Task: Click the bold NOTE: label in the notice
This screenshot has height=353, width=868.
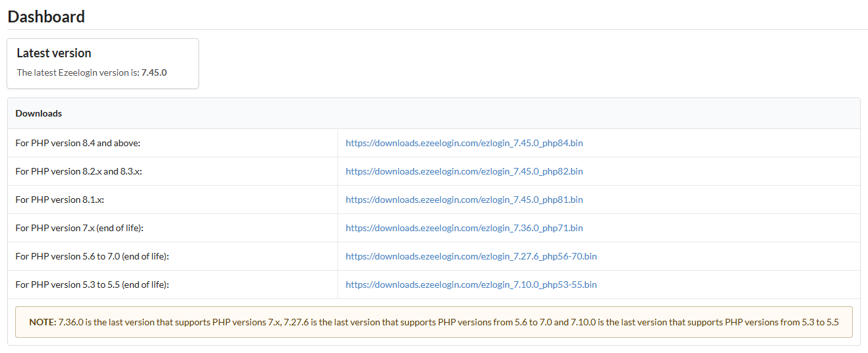Action: click(x=43, y=322)
